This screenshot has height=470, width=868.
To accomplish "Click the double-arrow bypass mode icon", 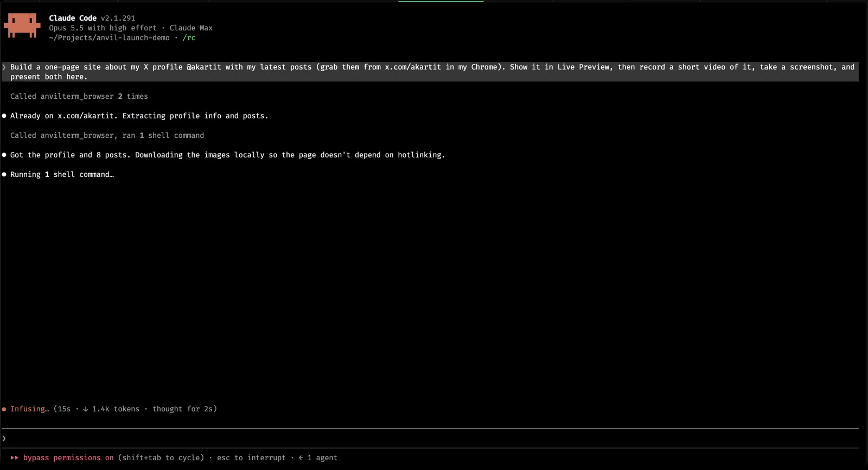I will tap(15, 458).
